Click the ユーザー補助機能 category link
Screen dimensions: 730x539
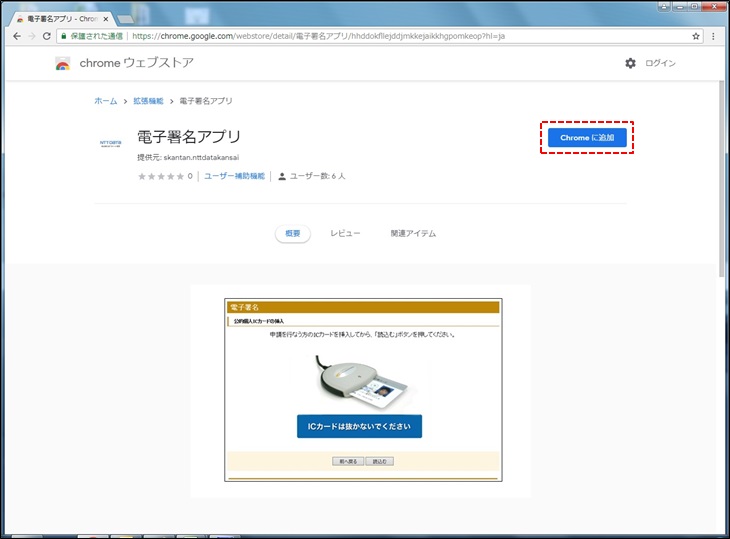click(235, 176)
